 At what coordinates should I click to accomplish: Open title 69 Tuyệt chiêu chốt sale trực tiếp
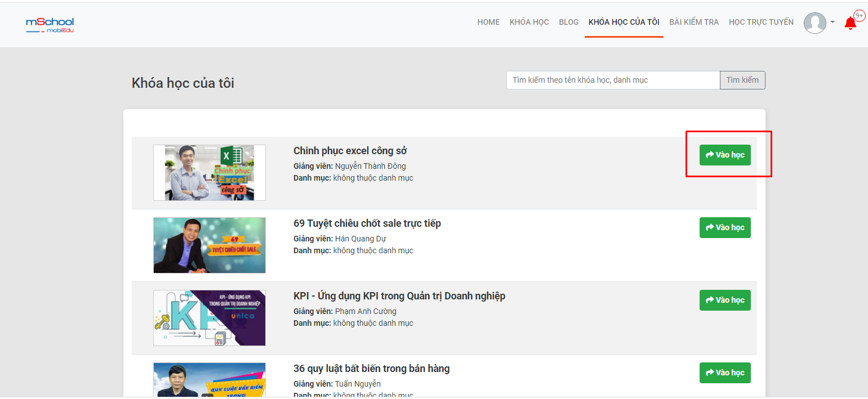[367, 223]
